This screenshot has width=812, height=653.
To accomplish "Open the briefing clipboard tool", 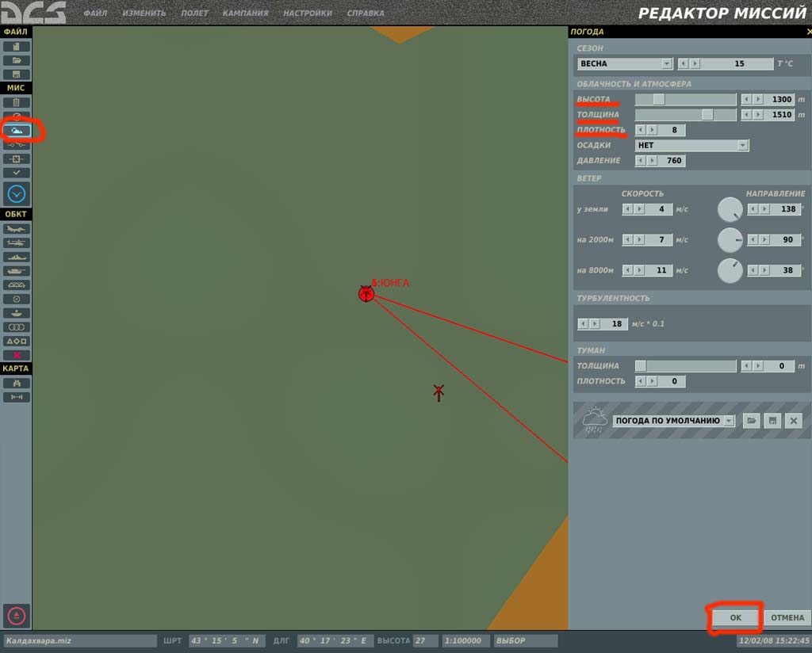I will click(x=16, y=102).
